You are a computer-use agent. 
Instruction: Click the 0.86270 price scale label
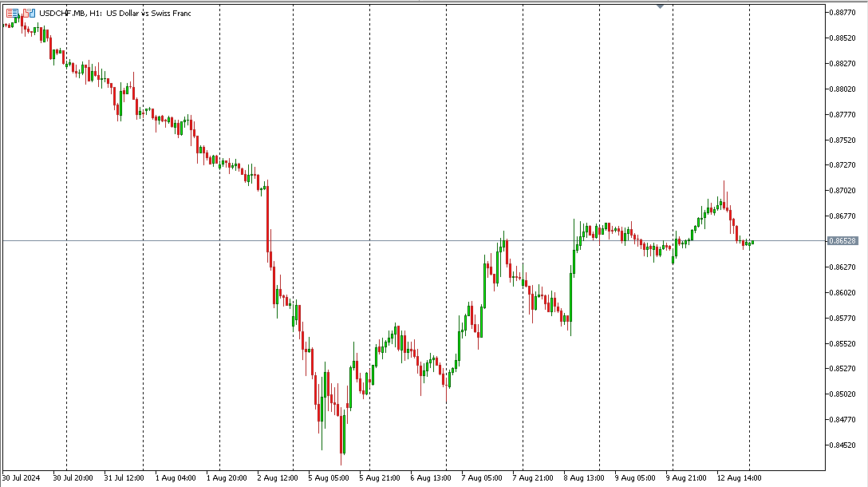point(842,267)
